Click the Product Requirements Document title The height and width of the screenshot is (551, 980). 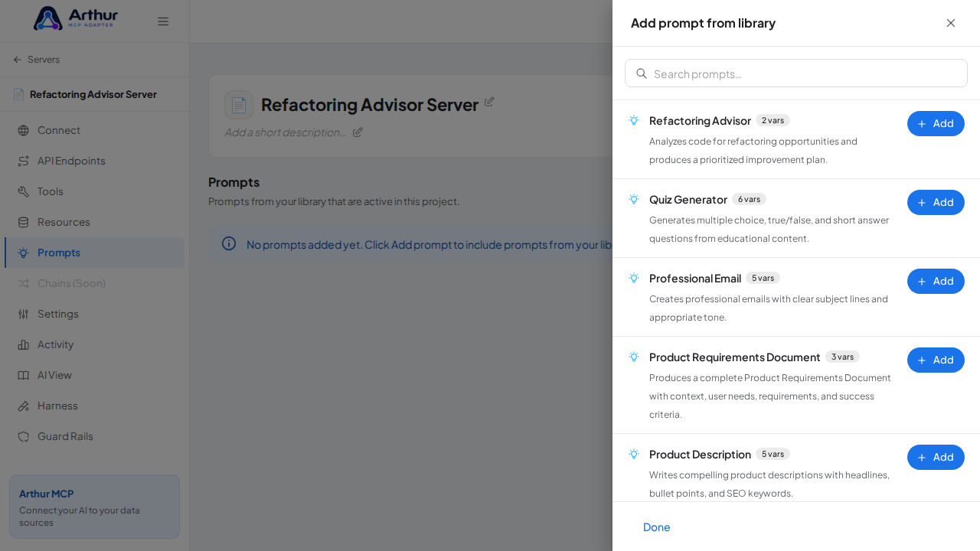tap(735, 357)
